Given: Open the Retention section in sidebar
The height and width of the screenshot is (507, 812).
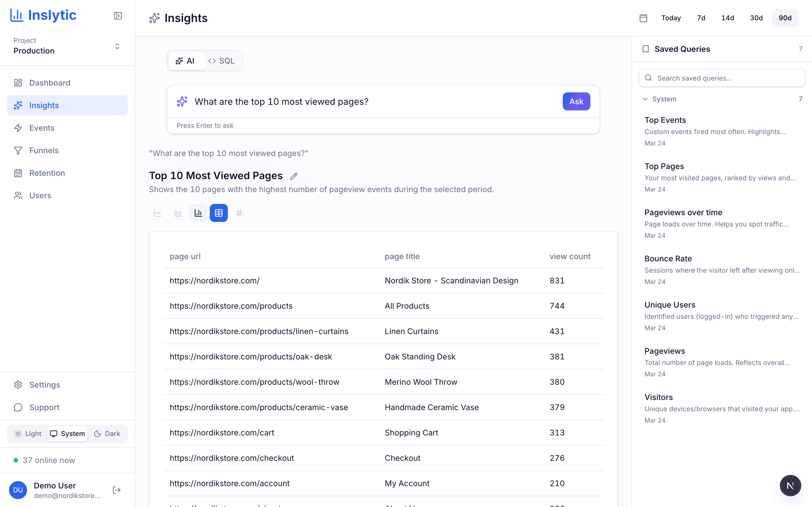Looking at the screenshot, I should 47,173.
